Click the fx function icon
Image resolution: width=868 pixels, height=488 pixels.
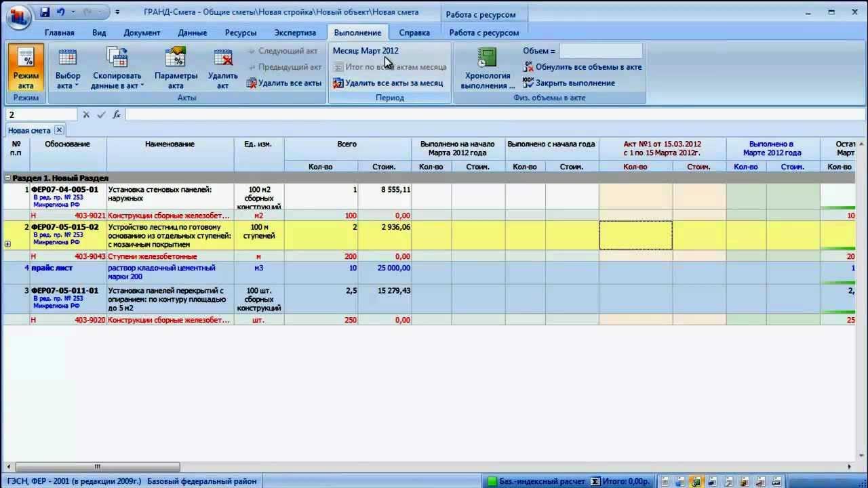click(x=117, y=115)
